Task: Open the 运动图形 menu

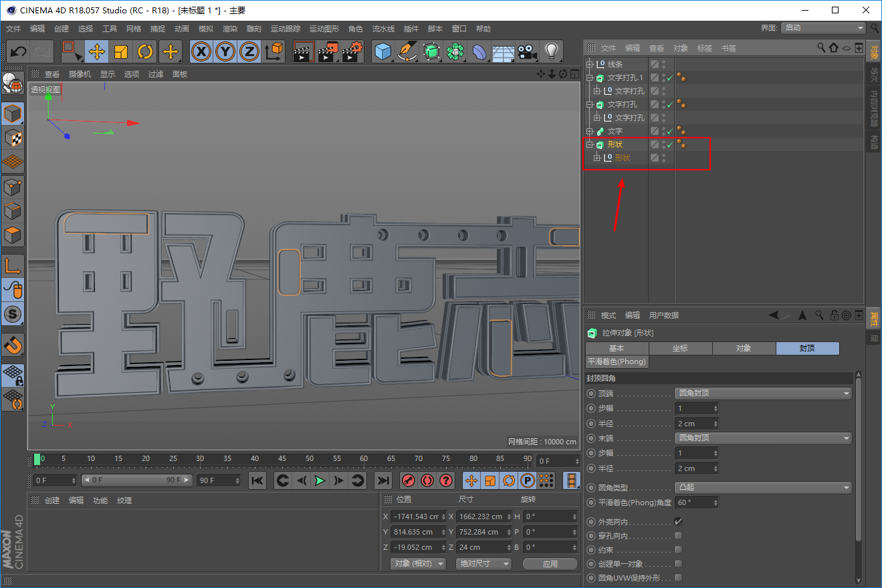Action: click(x=324, y=29)
